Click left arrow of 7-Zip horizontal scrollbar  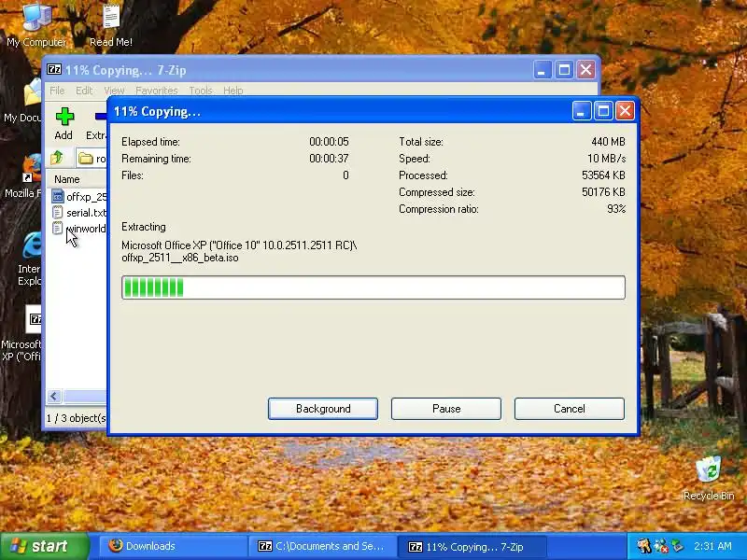coord(54,396)
